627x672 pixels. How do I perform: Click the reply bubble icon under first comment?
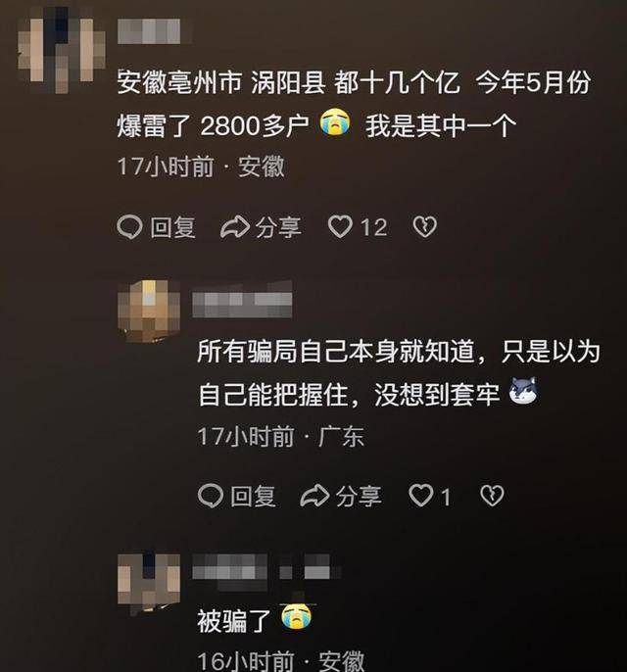(x=129, y=226)
